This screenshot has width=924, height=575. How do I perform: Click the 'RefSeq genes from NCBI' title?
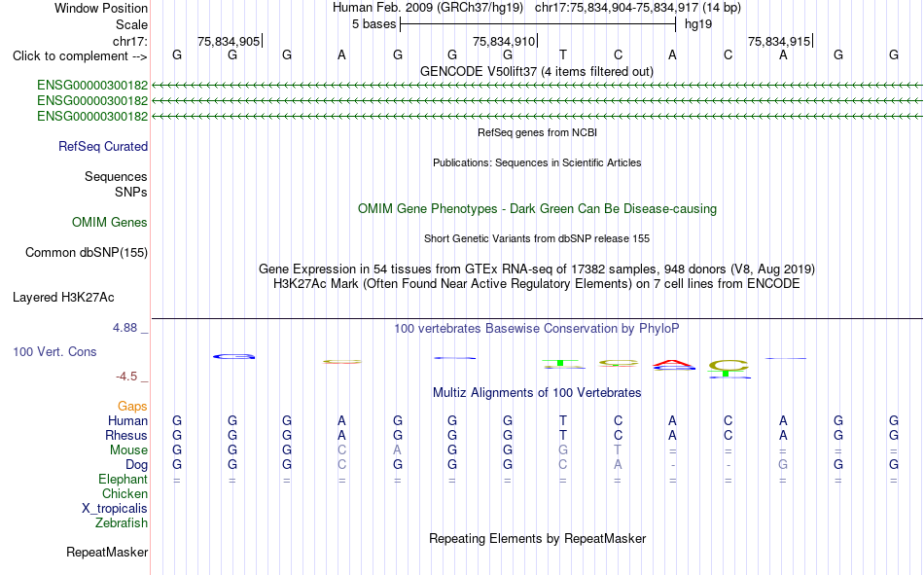click(537, 132)
